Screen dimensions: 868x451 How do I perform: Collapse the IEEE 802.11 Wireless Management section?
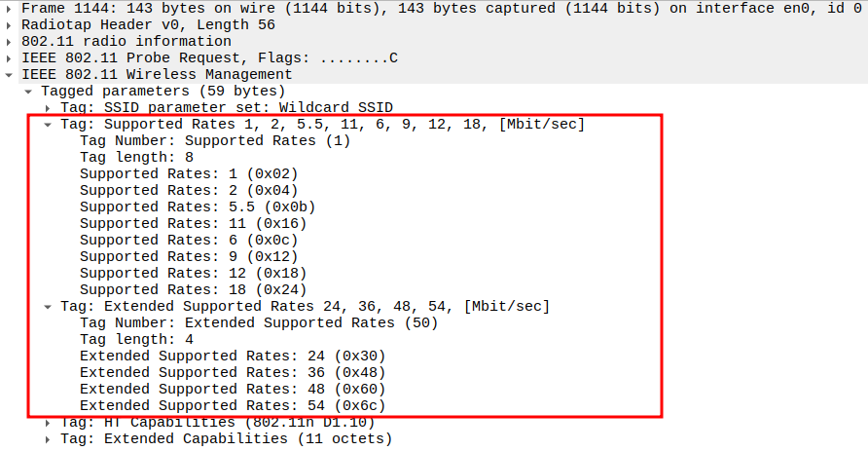[10, 74]
